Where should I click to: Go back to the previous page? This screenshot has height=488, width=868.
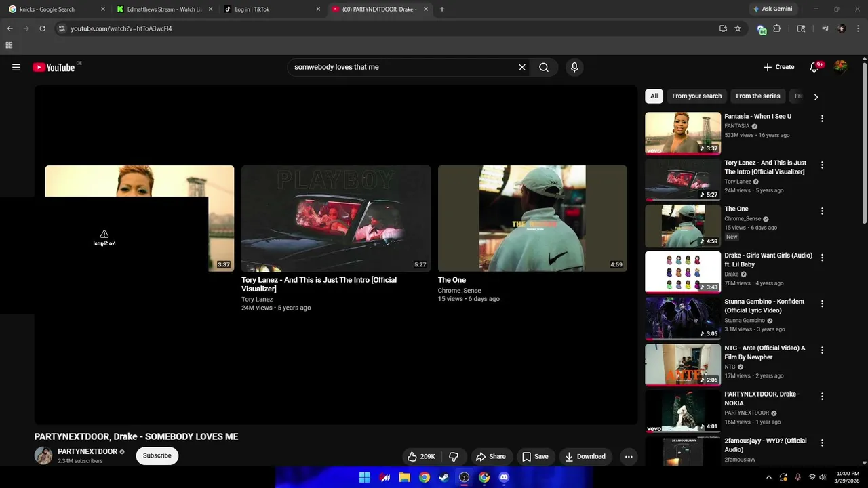(9, 28)
